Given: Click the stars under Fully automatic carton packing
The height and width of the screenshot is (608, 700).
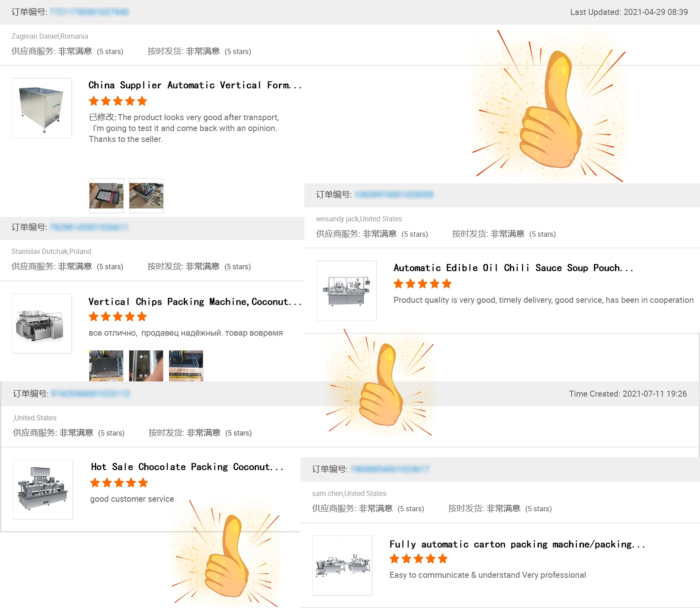Looking at the screenshot, I should [x=418, y=559].
